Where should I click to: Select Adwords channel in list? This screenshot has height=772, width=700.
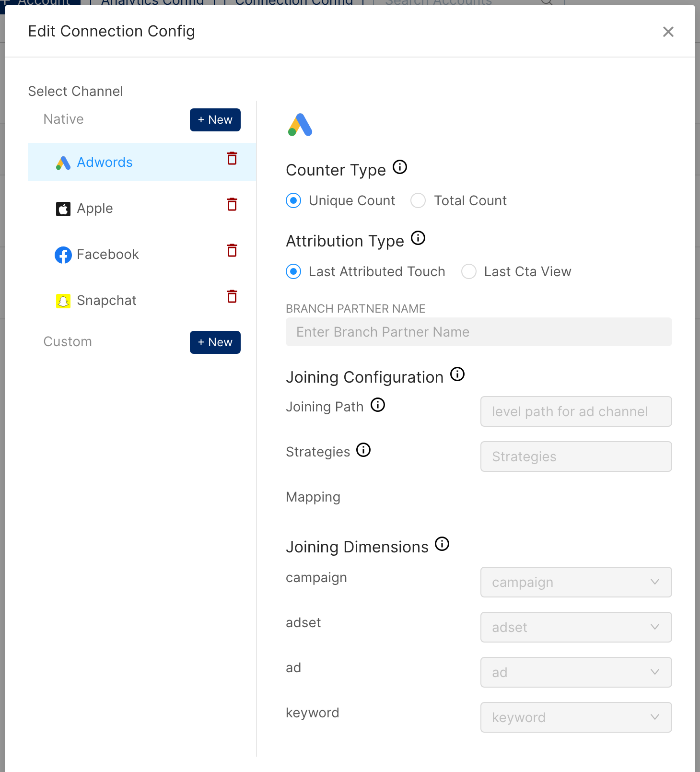click(x=142, y=162)
